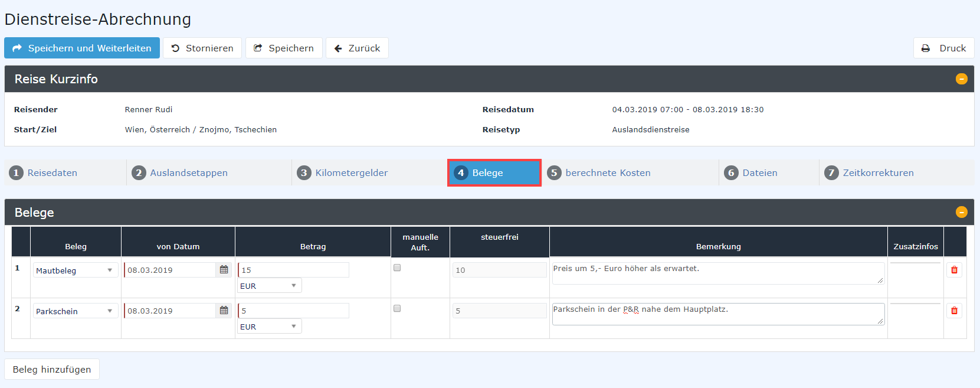
Task: Click steuerfrei field showing 10
Action: (x=500, y=270)
